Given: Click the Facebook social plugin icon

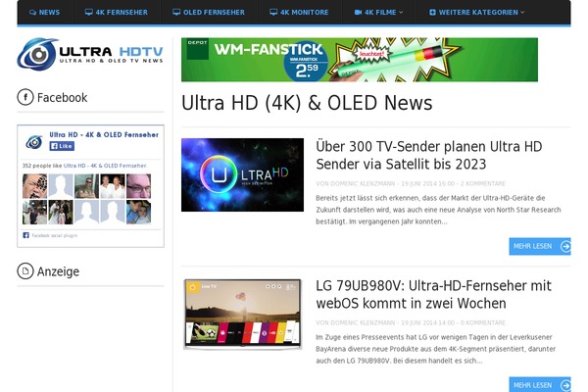Looking at the screenshot, I should 25,235.
